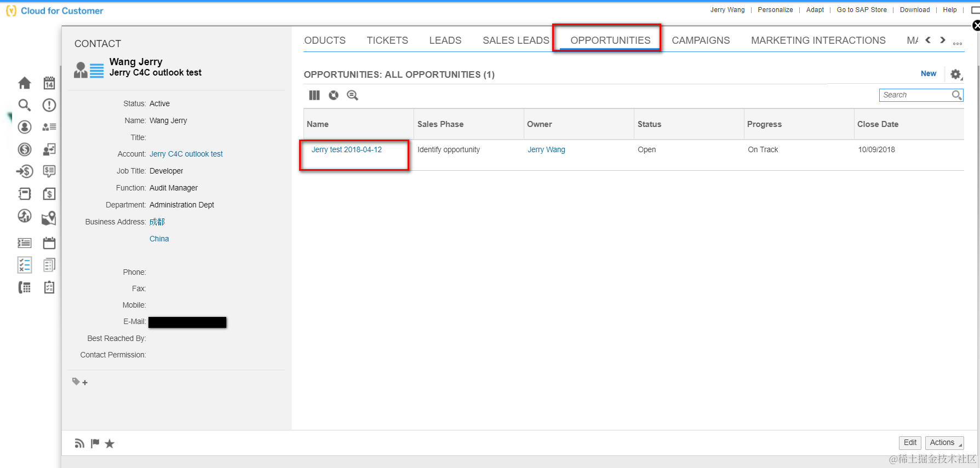Click the growth chart arrow sidebar icon
The width and height of the screenshot is (980, 468).
pos(25,216)
